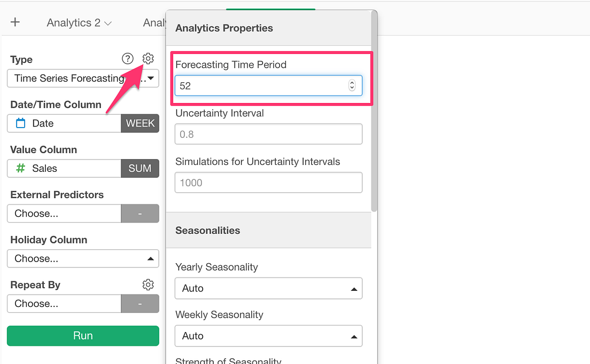Click the SUM aggregation badge on Sales
Screen dimensions: 590x364
139,168
